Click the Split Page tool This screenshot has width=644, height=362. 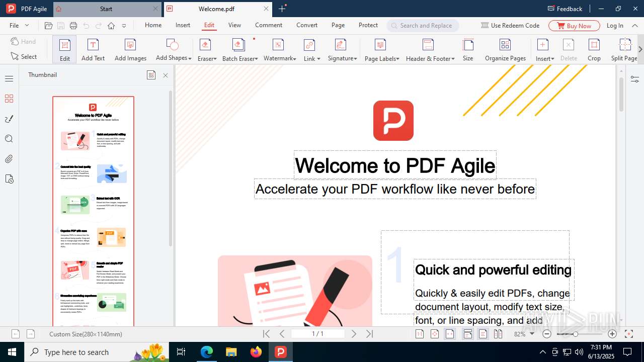[x=624, y=49]
